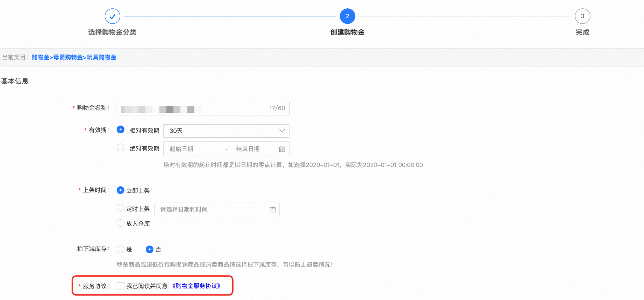
Task: Click the step 3 circle indicator
Action: (x=582, y=16)
